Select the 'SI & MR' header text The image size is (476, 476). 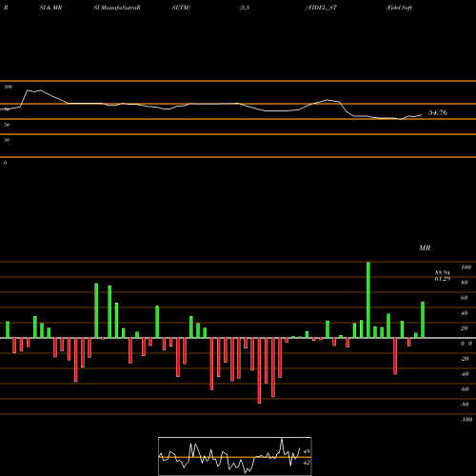(50, 8)
